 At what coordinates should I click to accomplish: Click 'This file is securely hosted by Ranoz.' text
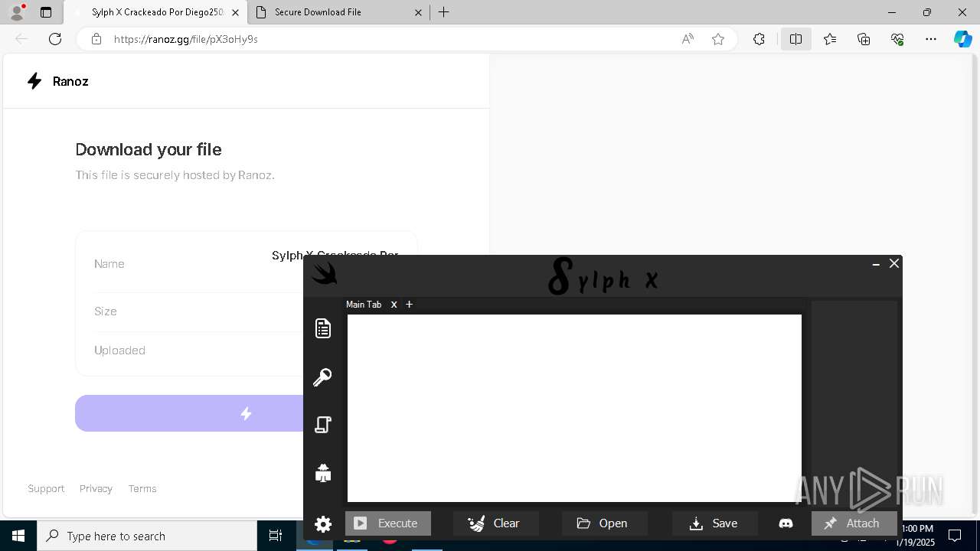(x=175, y=175)
